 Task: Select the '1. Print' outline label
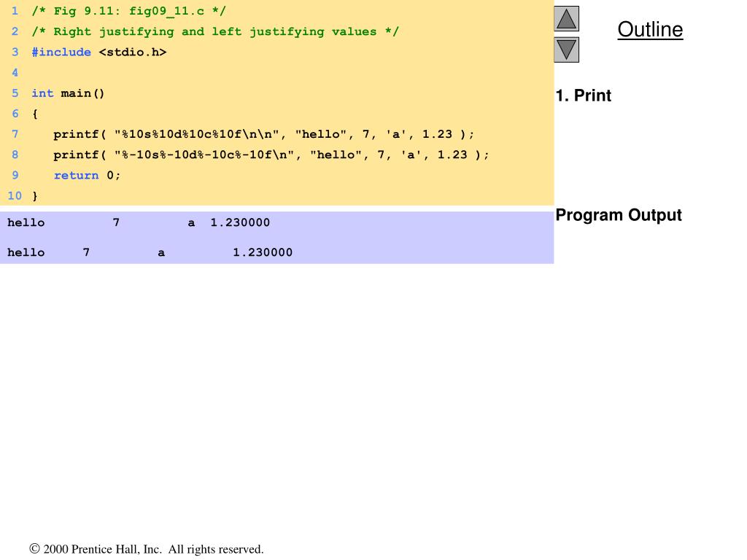(584, 96)
